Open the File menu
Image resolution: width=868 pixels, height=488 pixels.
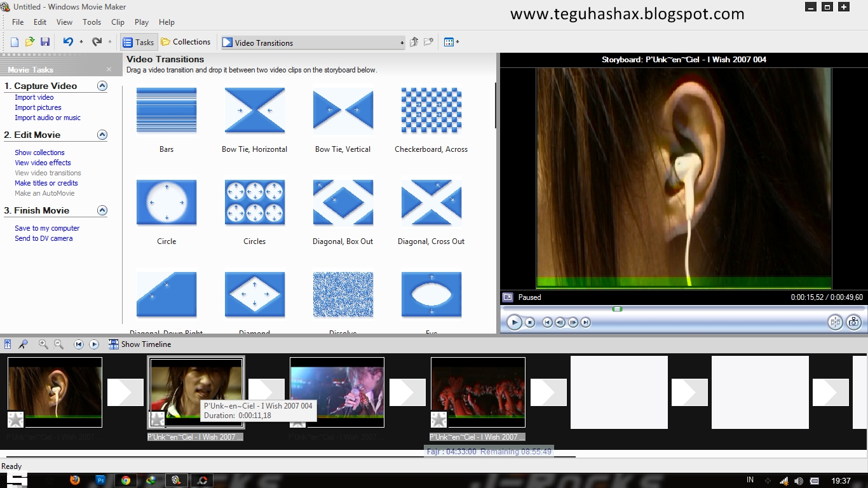[x=18, y=22]
